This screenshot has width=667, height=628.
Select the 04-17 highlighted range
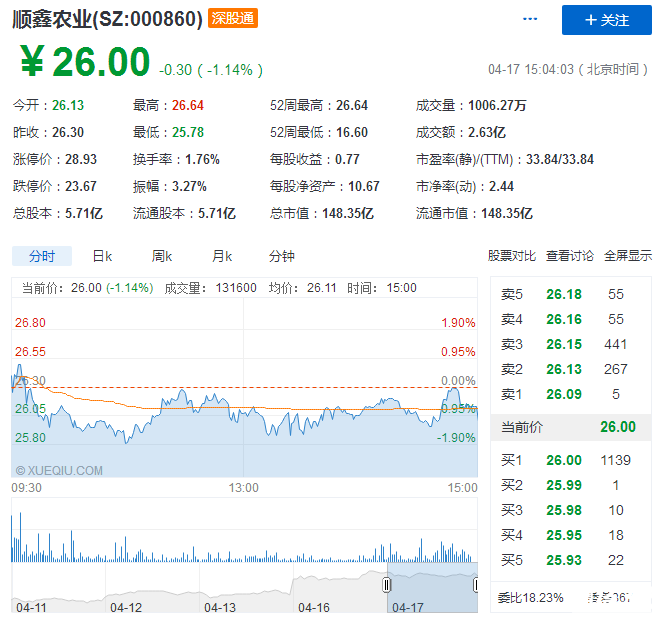pyautogui.click(x=433, y=588)
